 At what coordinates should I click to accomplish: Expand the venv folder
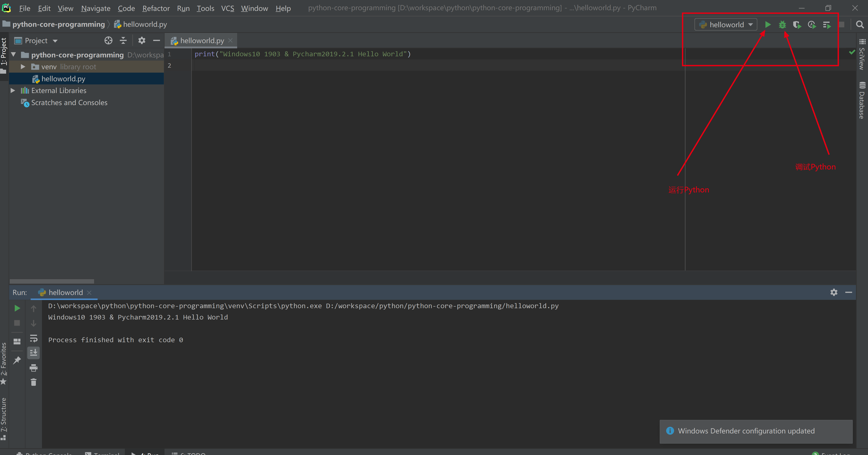23,67
